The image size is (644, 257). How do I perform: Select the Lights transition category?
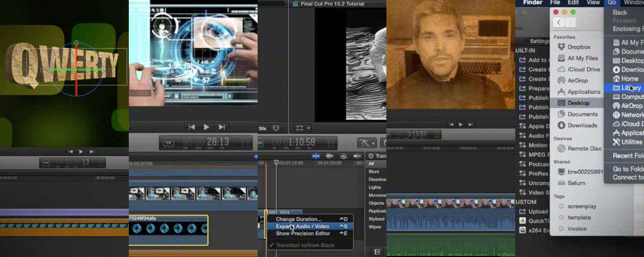pyautogui.click(x=375, y=187)
